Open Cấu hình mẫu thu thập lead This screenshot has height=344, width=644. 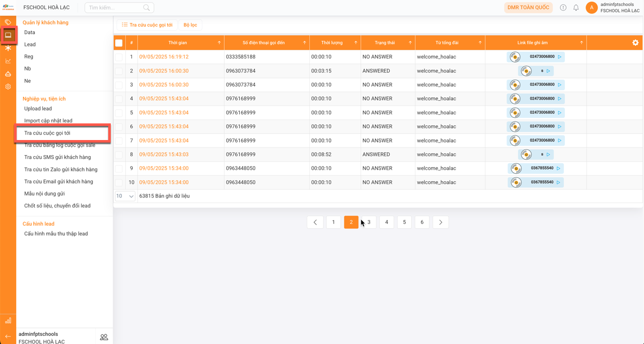[56, 234]
